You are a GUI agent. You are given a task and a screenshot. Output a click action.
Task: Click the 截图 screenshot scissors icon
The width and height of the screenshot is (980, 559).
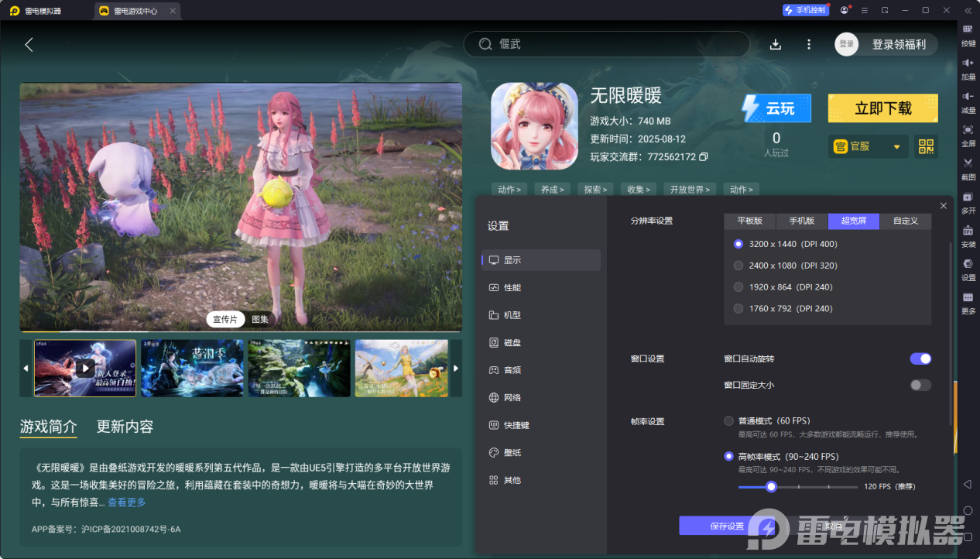click(x=968, y=163)
